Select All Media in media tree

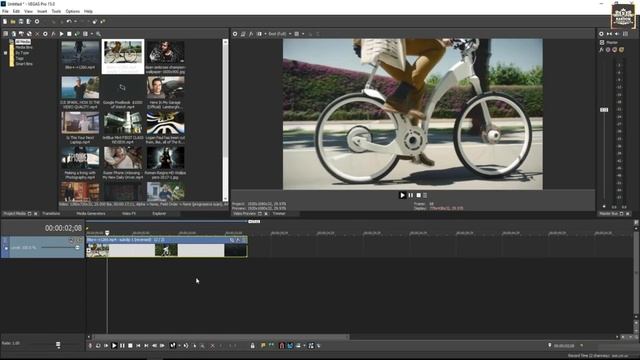pyautogui.click(x=23, y=42)
